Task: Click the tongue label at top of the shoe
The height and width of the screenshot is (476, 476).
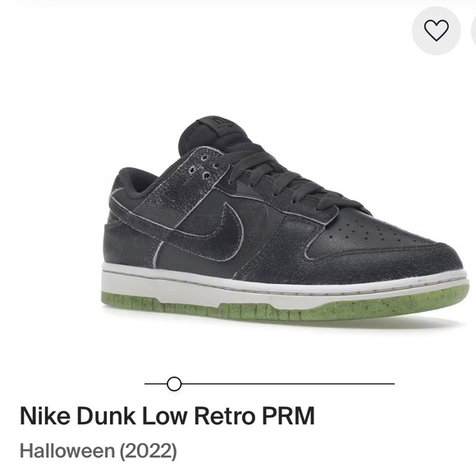Action: tap(217, 124)
